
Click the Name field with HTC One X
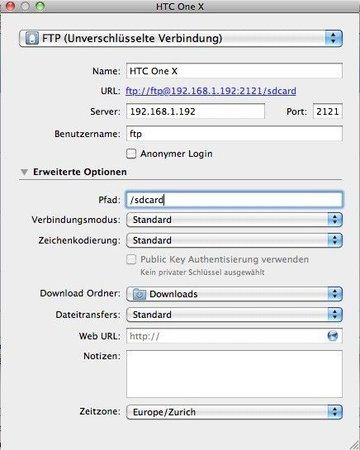tap(234, 71)
